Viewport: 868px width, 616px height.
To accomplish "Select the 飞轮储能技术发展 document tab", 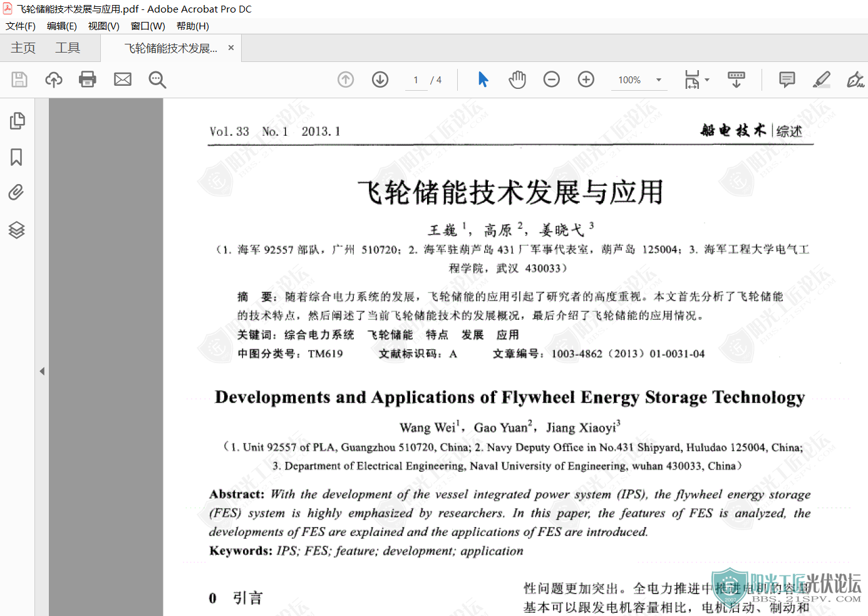I will [x=170, y=48].
